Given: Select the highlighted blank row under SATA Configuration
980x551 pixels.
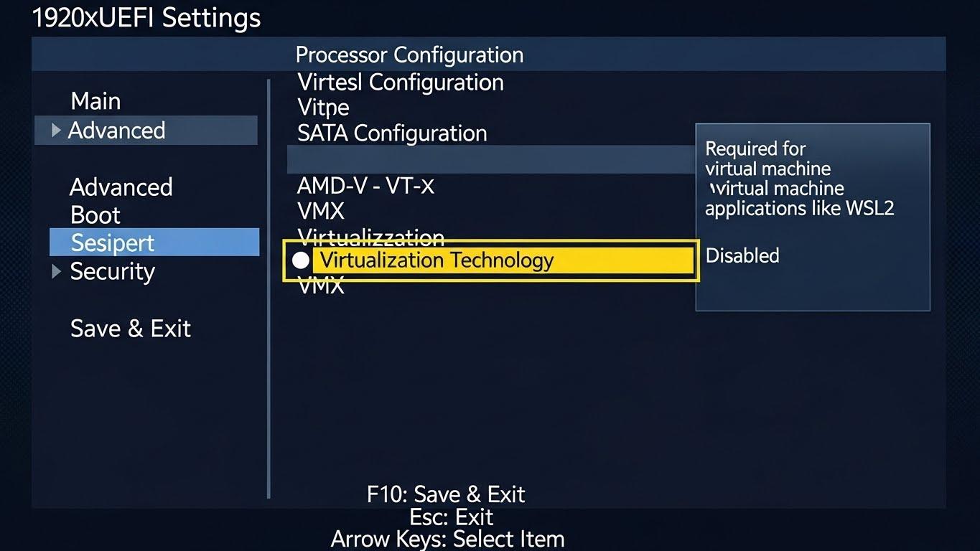Looking at the screenshot, I should 492,159.
